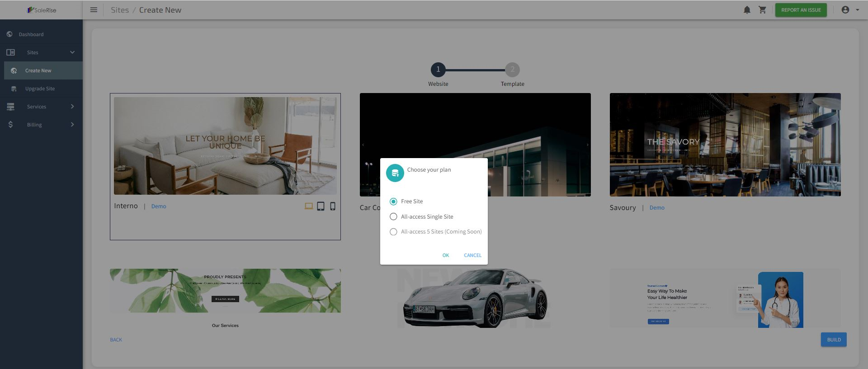The height and width of the screenshot is (369, 868).
Task: Expand the Services submenu chevron
Action: coord(72,107)
